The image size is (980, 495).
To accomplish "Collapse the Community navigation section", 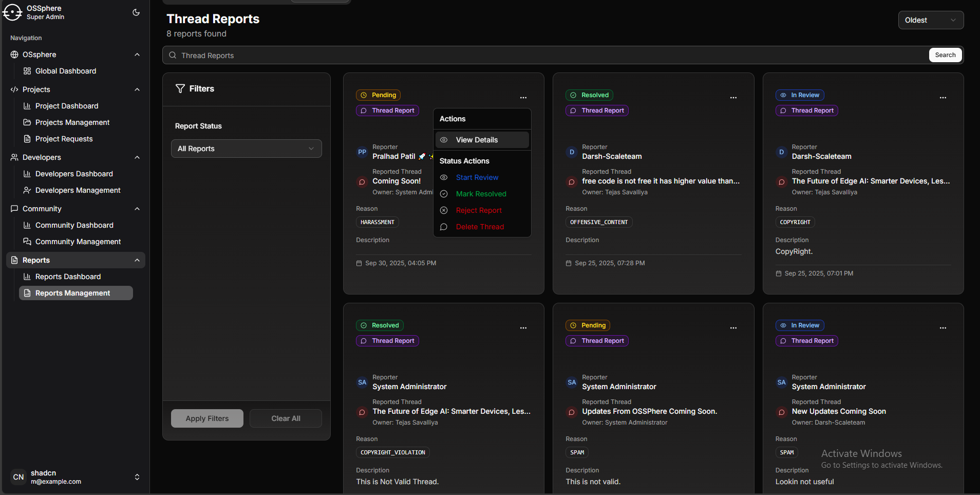I will pyautogui.click(x=137, y=209).
